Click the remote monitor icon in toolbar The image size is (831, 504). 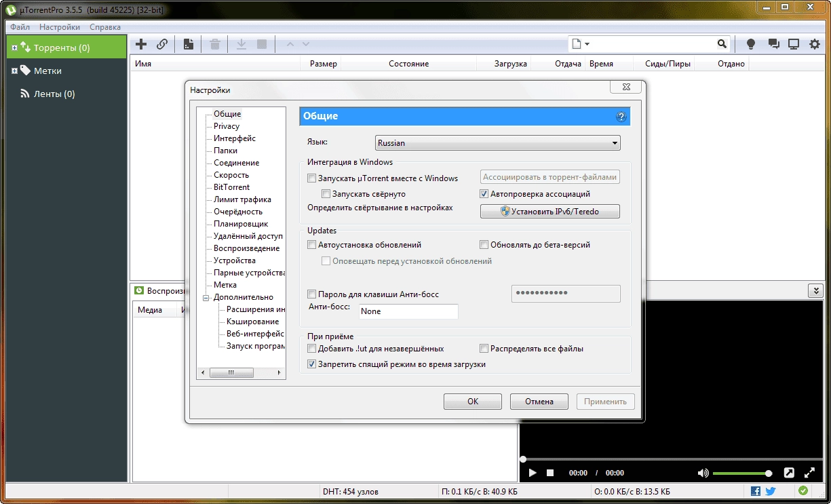[x=794, y=44]
